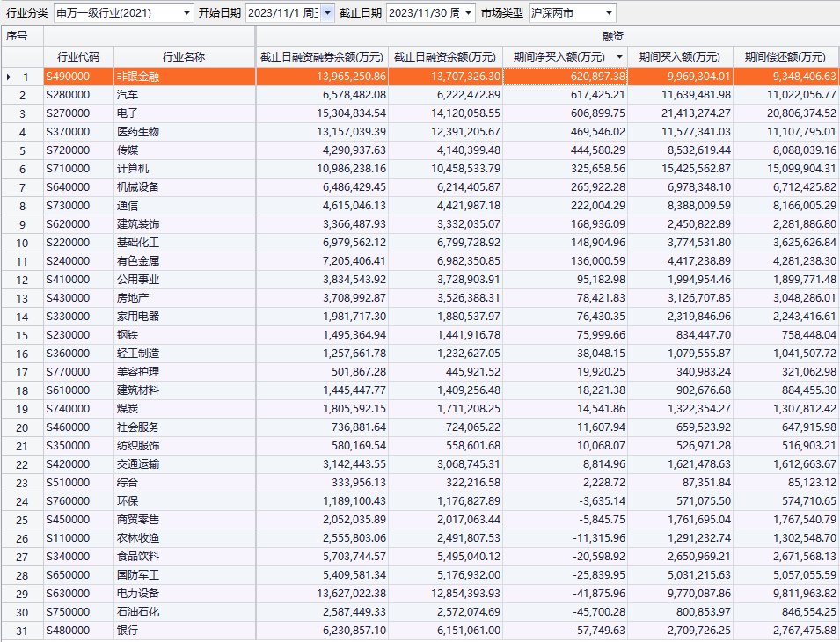This screenshot has height=642, width=840.
Task: Click 期间偿还额 column header
Action: pos(785,57)
